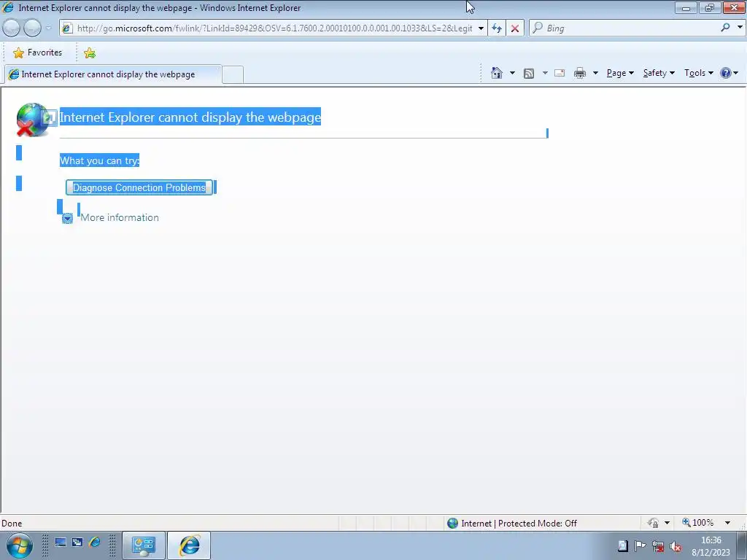The height and width of the screenshot is (560, 747).
Task: Open the search provider dropdown
Action: click(740, 28)
